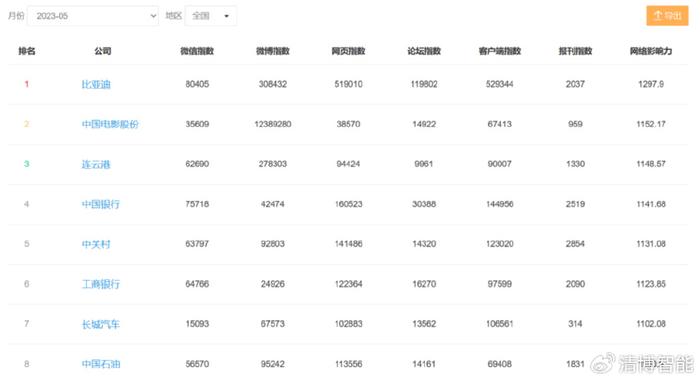This screenshot has width=700, height=380.
Task: Open the 中关村 company link
Action: tap(96, 244)
